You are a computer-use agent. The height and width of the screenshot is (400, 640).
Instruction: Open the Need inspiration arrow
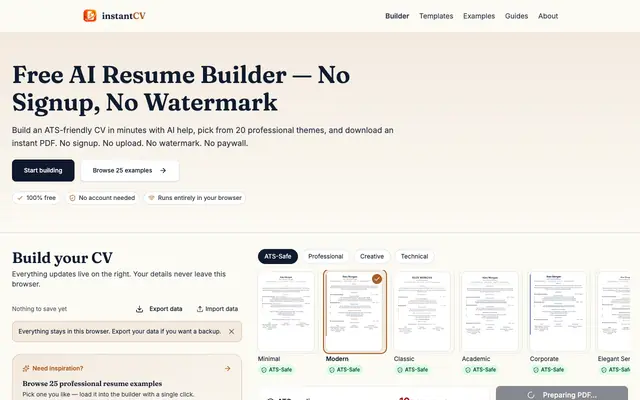tap(228, 369)
